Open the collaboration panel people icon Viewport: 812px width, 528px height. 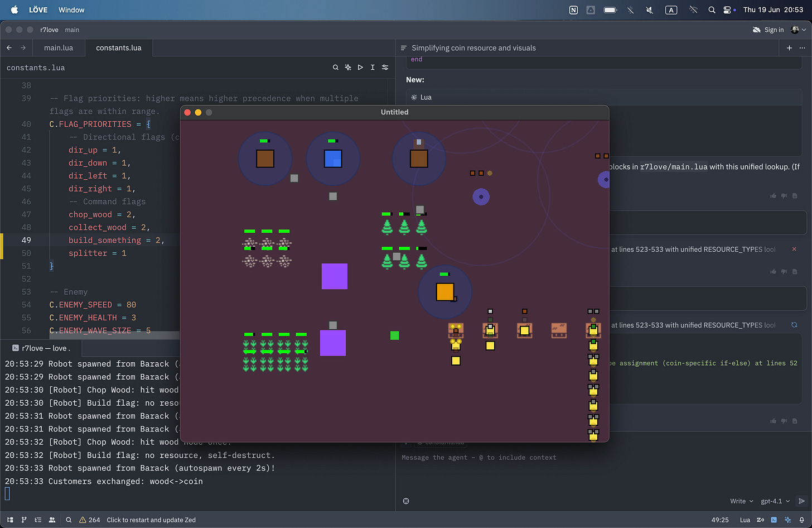click(52, 520)
